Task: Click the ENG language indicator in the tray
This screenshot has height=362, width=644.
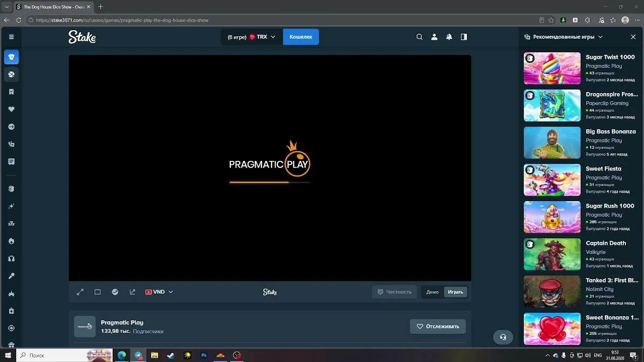Action: pyautogui.click(x=599, y=355)
